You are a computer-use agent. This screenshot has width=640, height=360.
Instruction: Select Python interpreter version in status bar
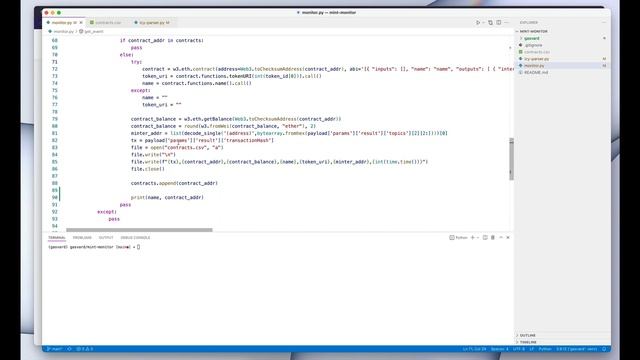(576, 349)
